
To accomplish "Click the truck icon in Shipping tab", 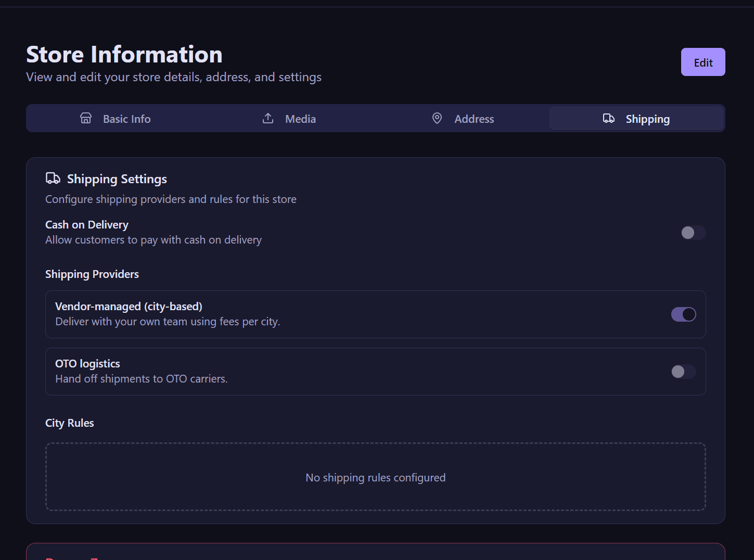I will point(609,118).
